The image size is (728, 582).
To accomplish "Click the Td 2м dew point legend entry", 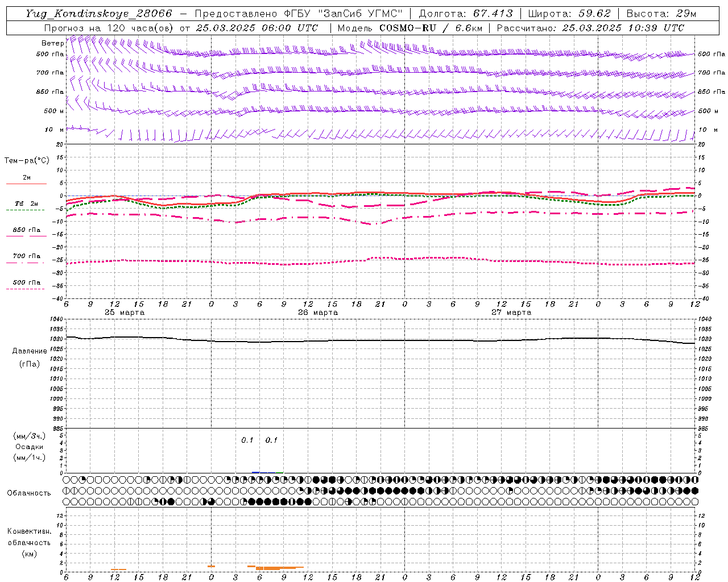I will [26, 203].
